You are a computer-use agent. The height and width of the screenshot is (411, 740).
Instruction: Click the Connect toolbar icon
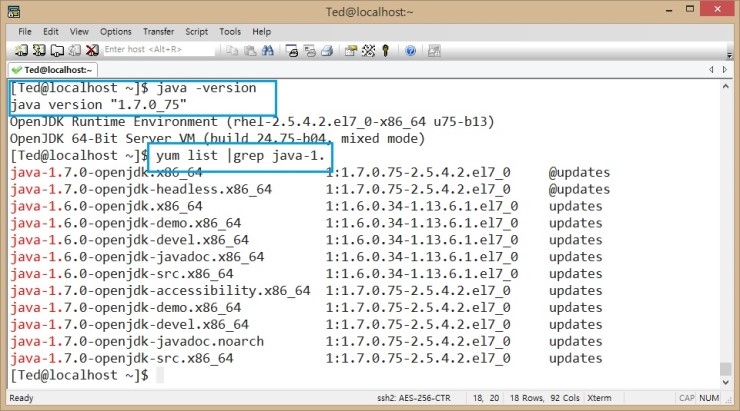(x=21, y=50)
